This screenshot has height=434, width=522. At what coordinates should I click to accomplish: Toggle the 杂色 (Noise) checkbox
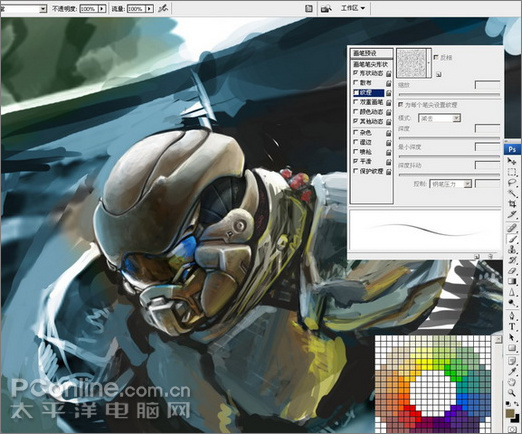coord(356,133)
